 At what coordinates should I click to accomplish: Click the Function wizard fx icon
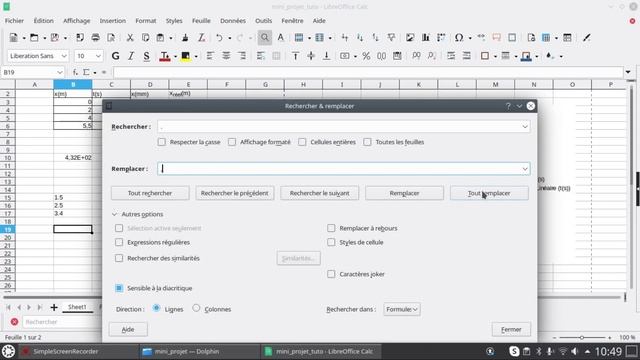point(75,72)
